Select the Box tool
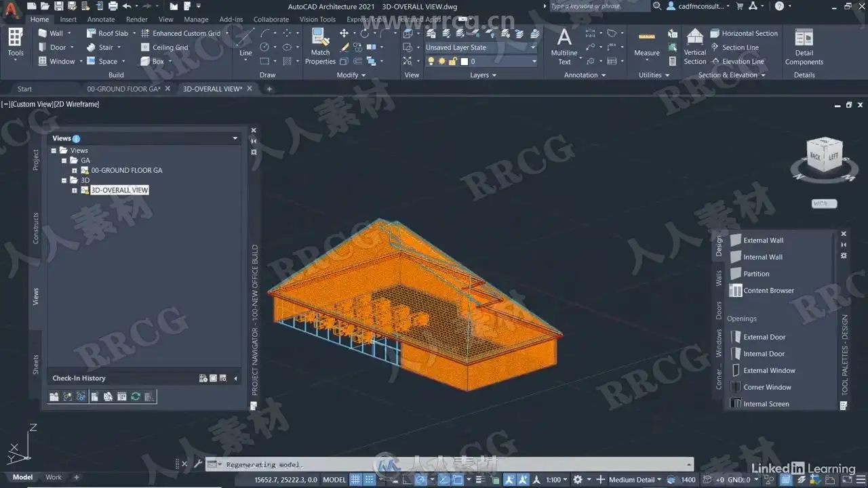 [x=152, y=62]
